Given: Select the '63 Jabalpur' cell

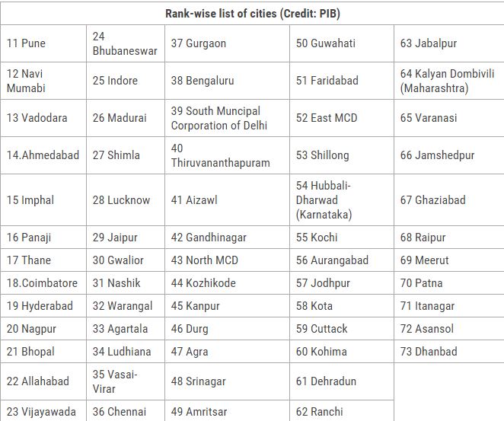Looking at the screenshot, I should (449, 43).
